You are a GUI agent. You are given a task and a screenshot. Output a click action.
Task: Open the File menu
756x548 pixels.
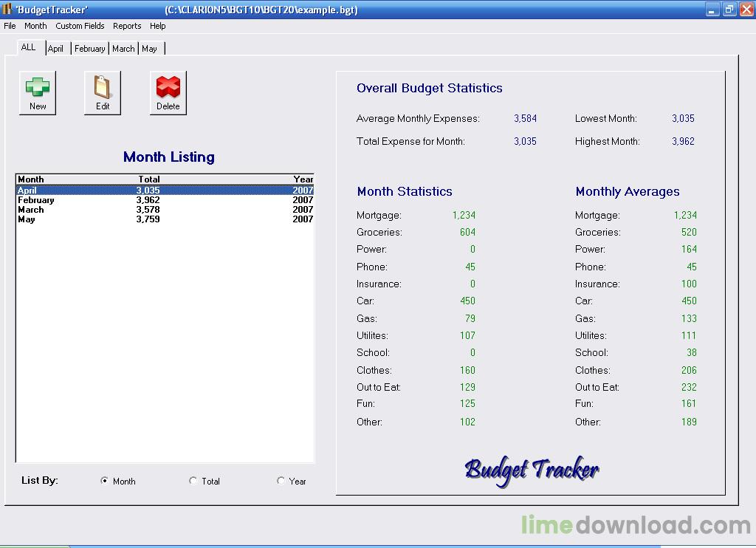tap(10, 26)
